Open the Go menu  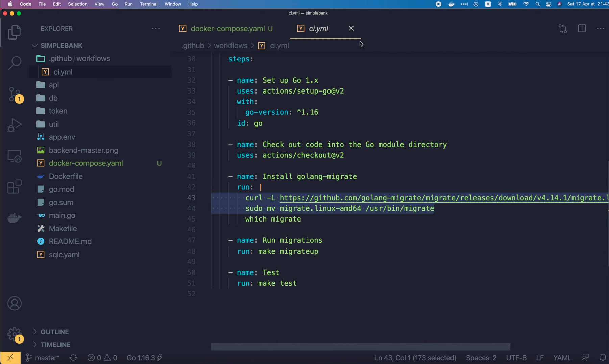[115, 4]
